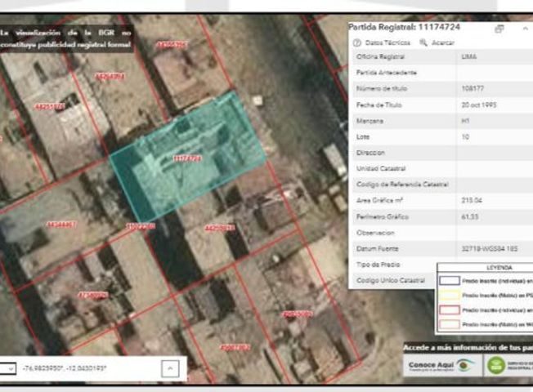533x392 pixels.
Task: Select the Tipo de Predio row label
Action: coord(378,265)
